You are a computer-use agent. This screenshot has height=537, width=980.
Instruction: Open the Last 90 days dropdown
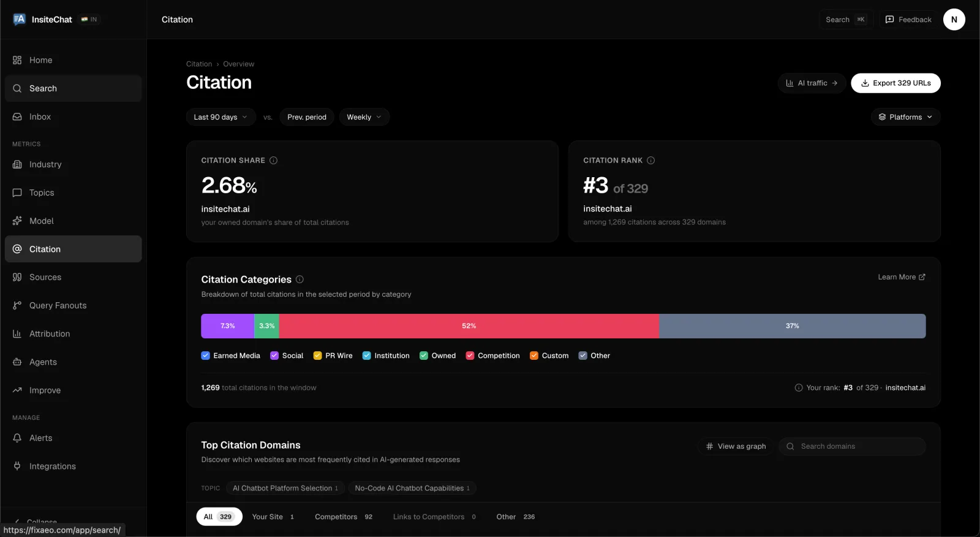[221, 117]
